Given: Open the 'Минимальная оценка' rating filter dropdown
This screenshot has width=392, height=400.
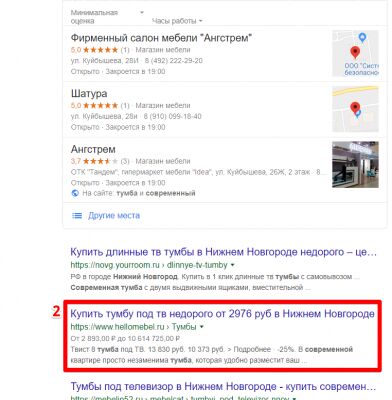Looking at the screenshot, I should (107, 17).
